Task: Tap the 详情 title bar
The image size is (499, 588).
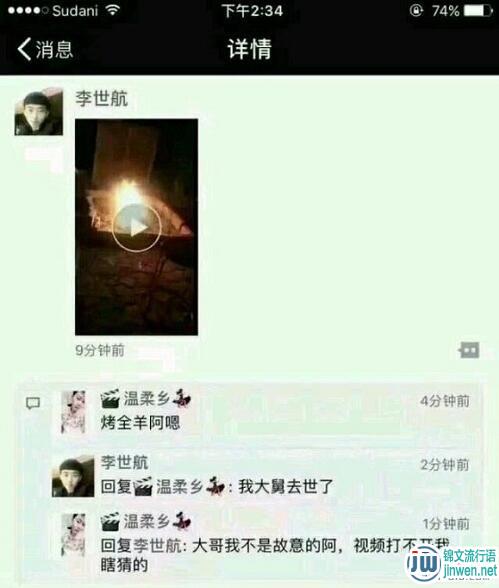Action: [x=250, y=49]
